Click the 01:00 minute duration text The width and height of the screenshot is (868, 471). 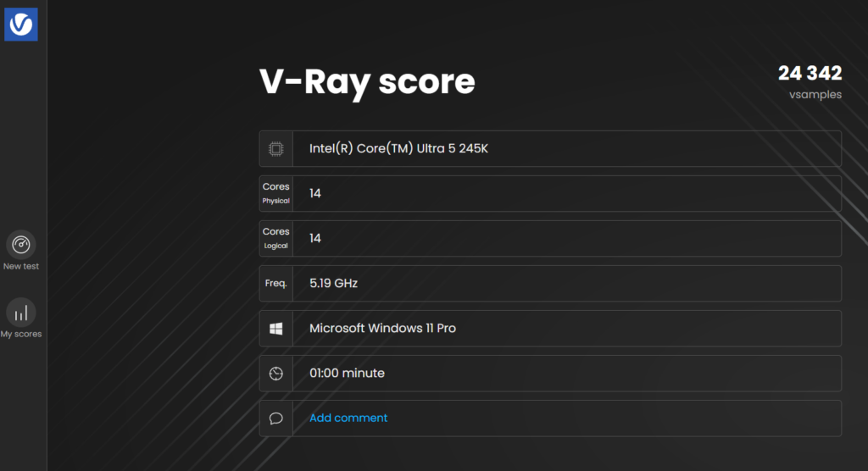point(347,373)
